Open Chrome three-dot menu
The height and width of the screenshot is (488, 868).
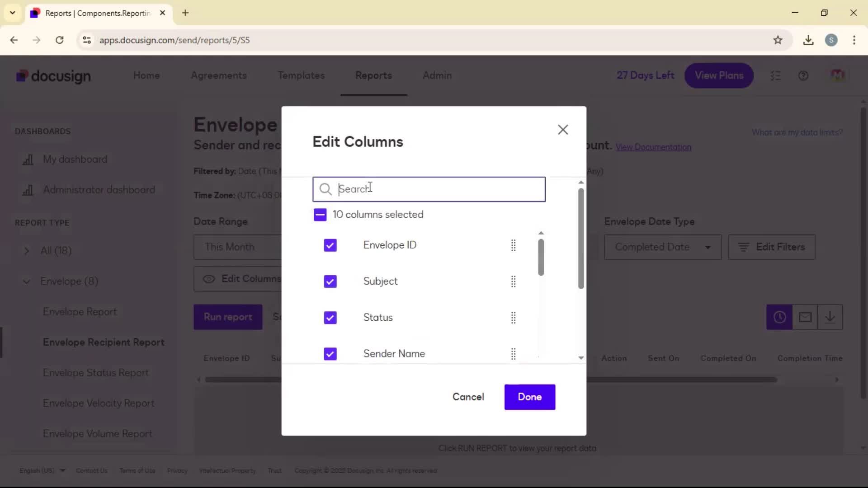(854, 40)
